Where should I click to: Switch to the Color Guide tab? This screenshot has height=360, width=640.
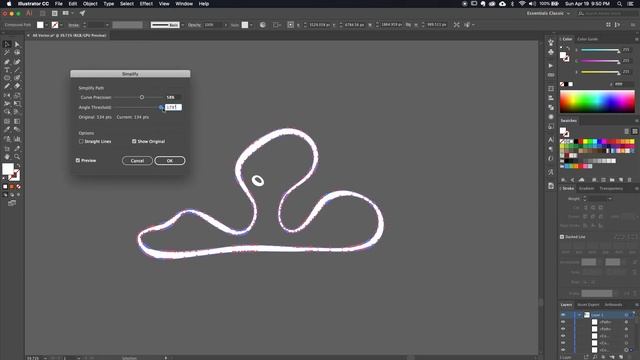coord(588,39)
